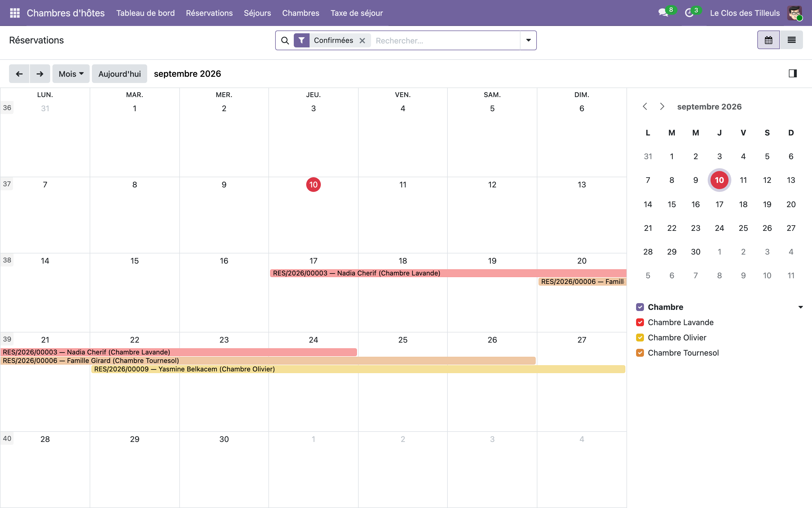Go to next month with right arrow
Viewport: 812px width, 508px height.
[40, 74]
